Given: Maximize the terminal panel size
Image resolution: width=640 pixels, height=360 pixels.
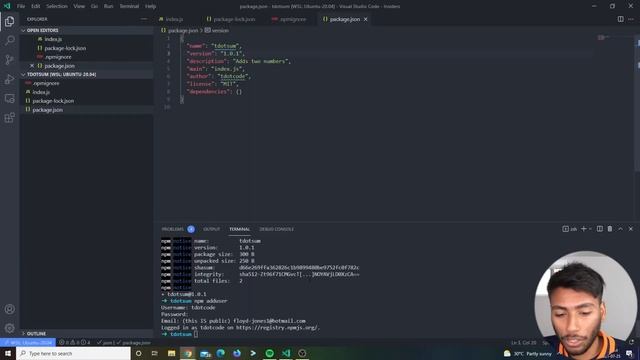Looking at the screenshot, I should point(620,229).
